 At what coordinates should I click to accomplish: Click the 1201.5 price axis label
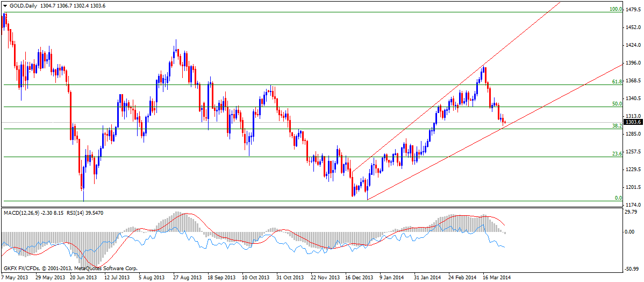pos(634,187)
